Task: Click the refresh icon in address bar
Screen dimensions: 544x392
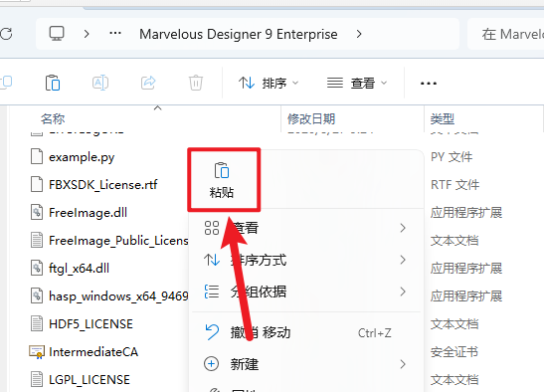Action: click(x=6, y=34)
